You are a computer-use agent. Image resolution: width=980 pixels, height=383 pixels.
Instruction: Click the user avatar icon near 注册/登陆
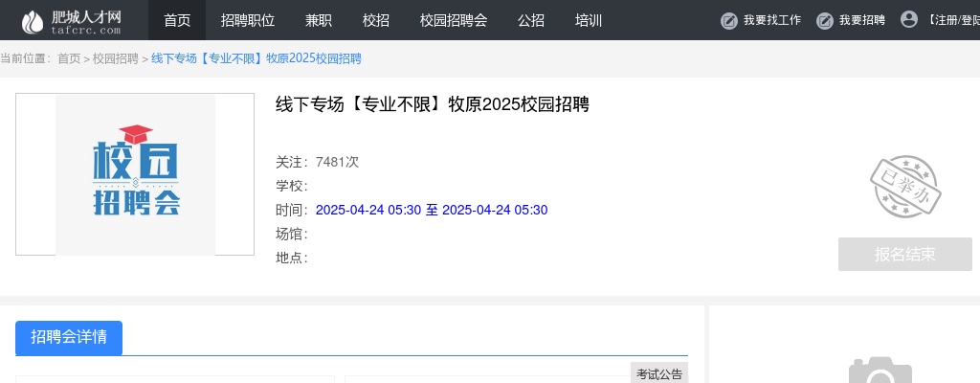pyautogui.click(x=909, y=19)
